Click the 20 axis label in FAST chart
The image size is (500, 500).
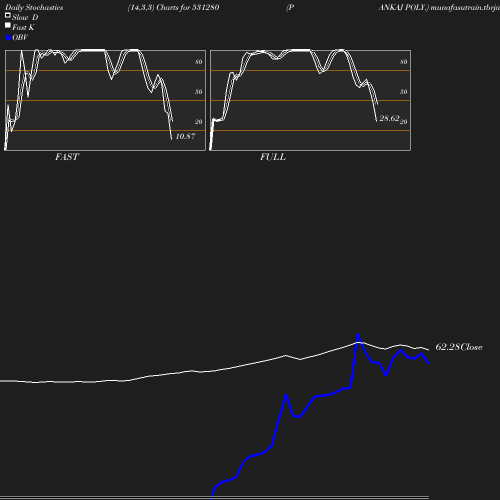click(199, 122)
